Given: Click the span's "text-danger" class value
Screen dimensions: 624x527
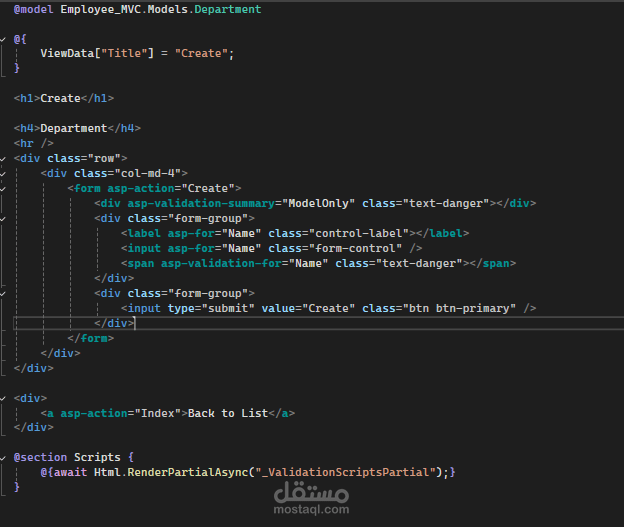Looking at the screenshot, I should click(x=419, y=264).
